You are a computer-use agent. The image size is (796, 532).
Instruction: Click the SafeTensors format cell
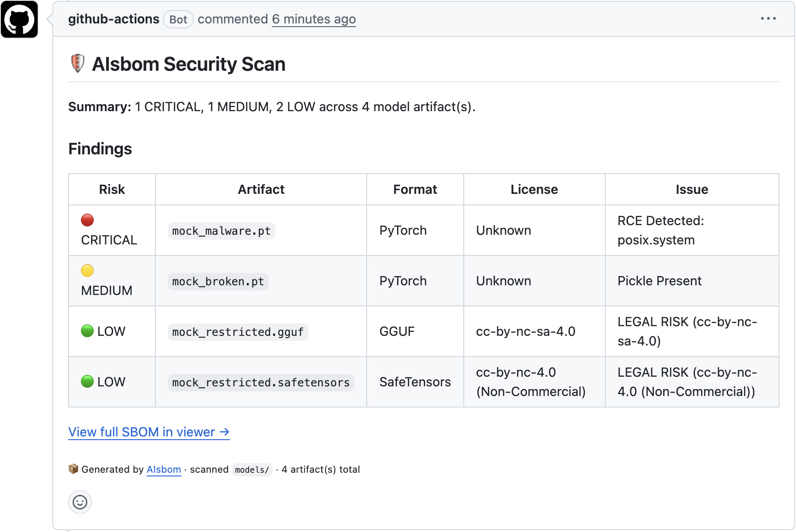tap(415, 382)
